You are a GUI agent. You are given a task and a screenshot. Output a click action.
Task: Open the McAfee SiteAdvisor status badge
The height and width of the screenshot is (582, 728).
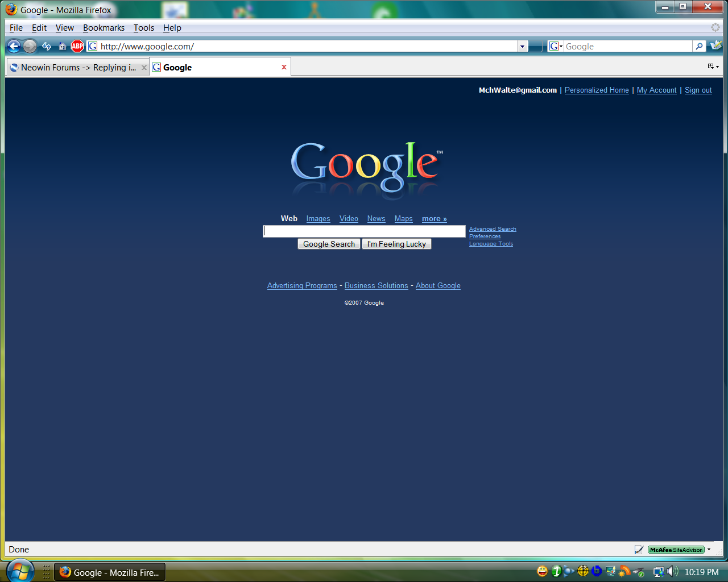(676, 550)
